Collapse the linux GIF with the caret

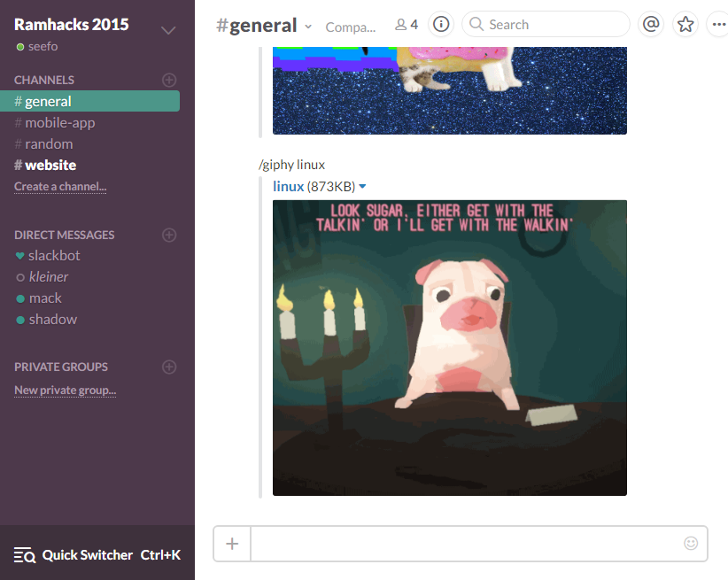362,186
